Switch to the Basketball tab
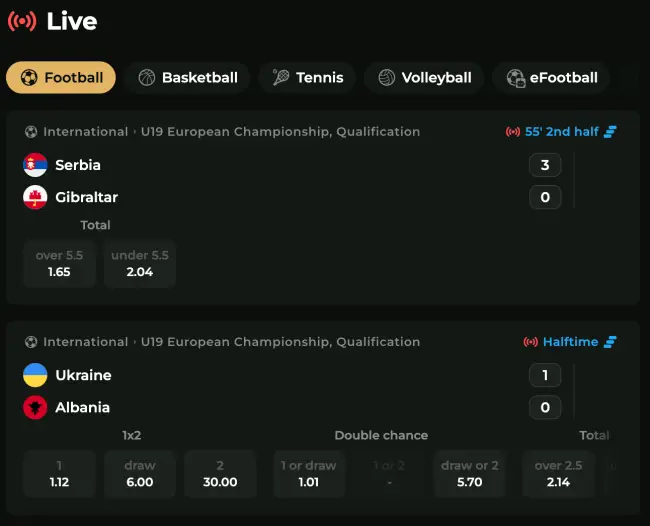 [x=188, y=77]
